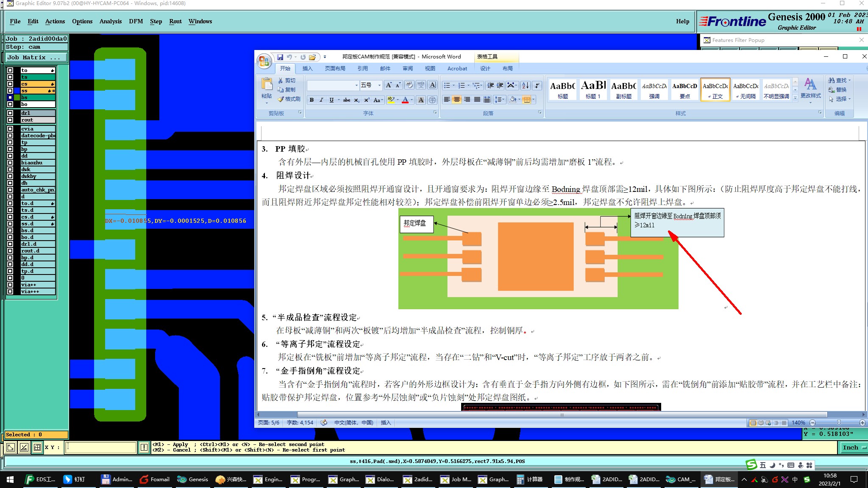Screen dimensions: 868x488
Task: Click the Format Painter brush icon
Action: point(281,99)
